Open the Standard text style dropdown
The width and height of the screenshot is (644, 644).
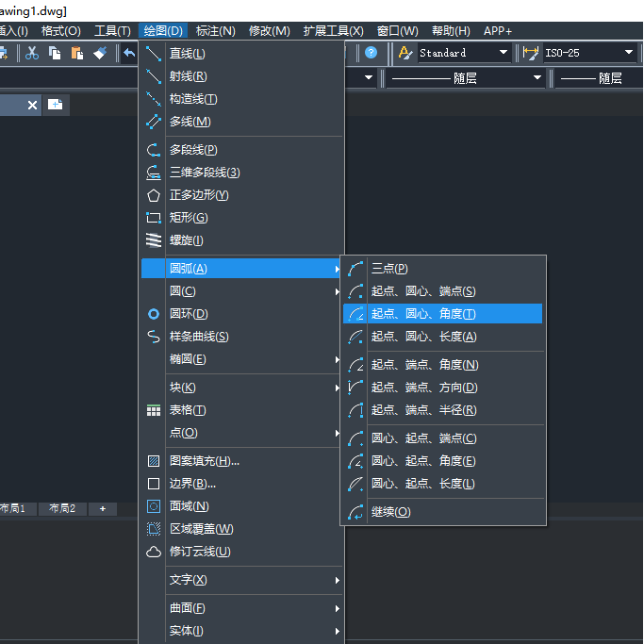(x=504, y=53)
